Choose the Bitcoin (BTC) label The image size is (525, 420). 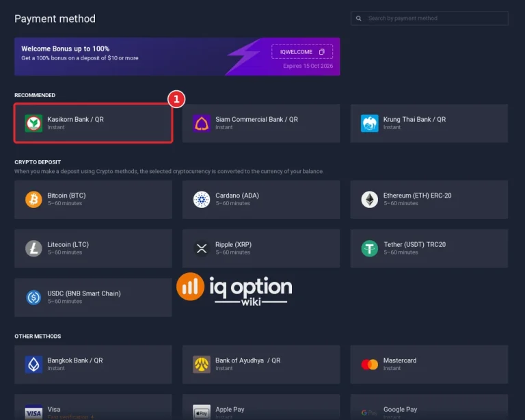click(x=66, y=196)
